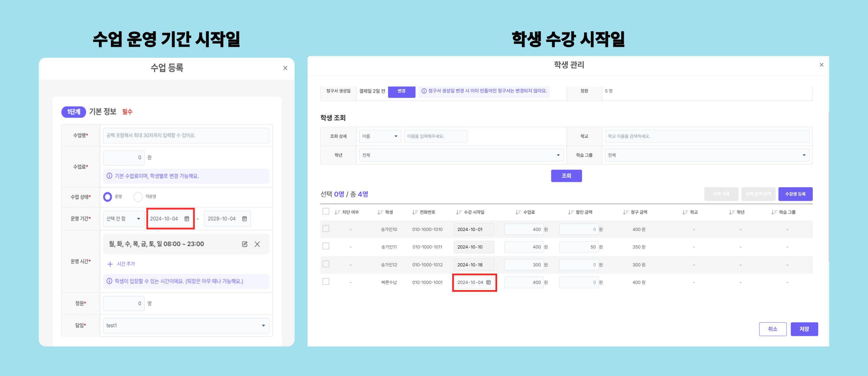The width and height of the screenshot is (868, 376).
Task: Open calendar for operation start date 2024-10-04
Action: point(187,219)
